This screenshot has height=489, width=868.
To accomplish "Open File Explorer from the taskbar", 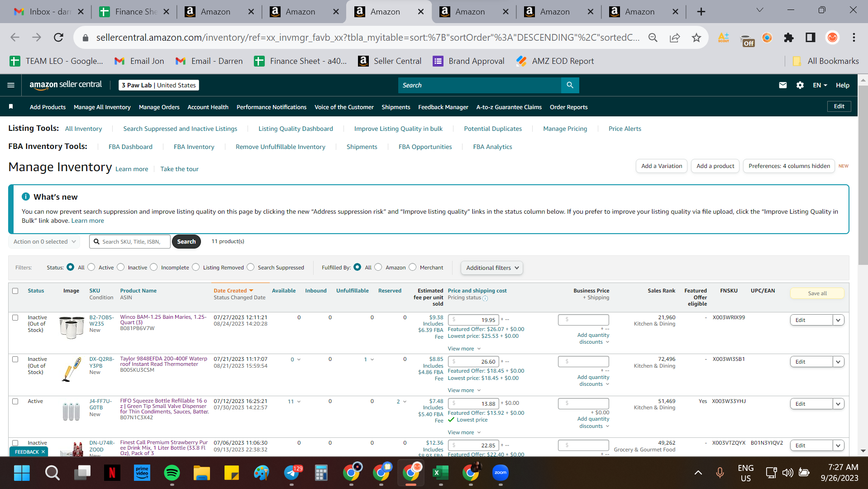I will (x=202, y=473).
